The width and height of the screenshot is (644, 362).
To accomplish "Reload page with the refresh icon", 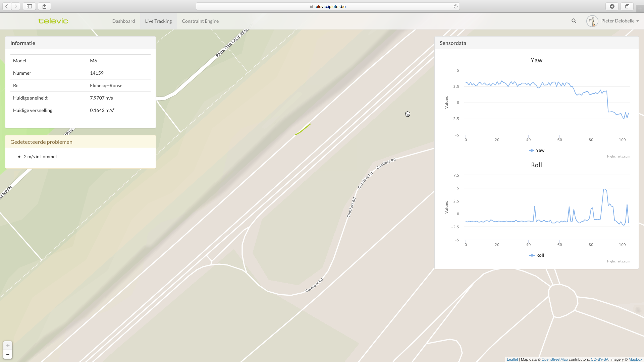I will 455,6.
